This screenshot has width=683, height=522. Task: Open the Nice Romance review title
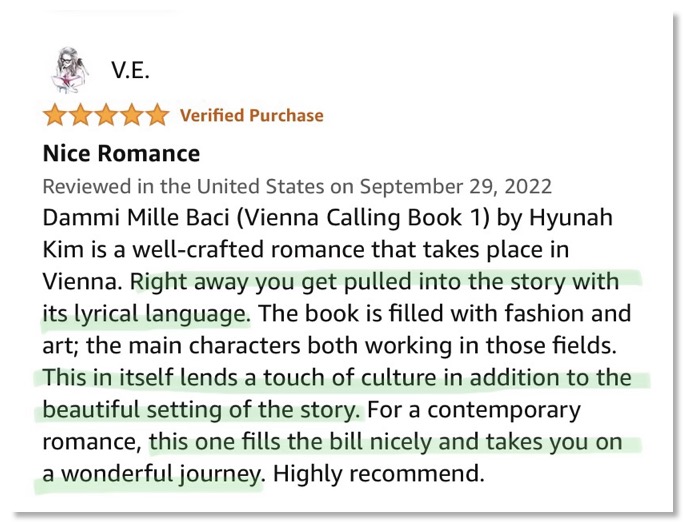(x=122, y=153)
